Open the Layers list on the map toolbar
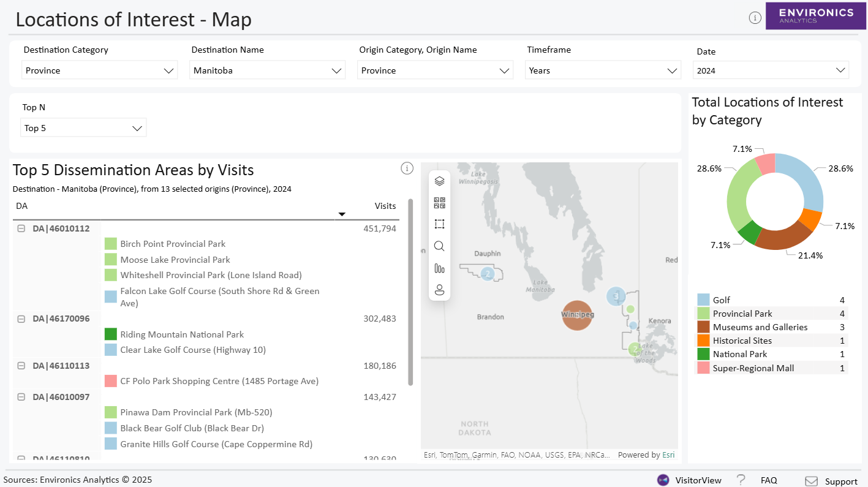The height and width of the screenshot is (487, 868). [439, 179]
